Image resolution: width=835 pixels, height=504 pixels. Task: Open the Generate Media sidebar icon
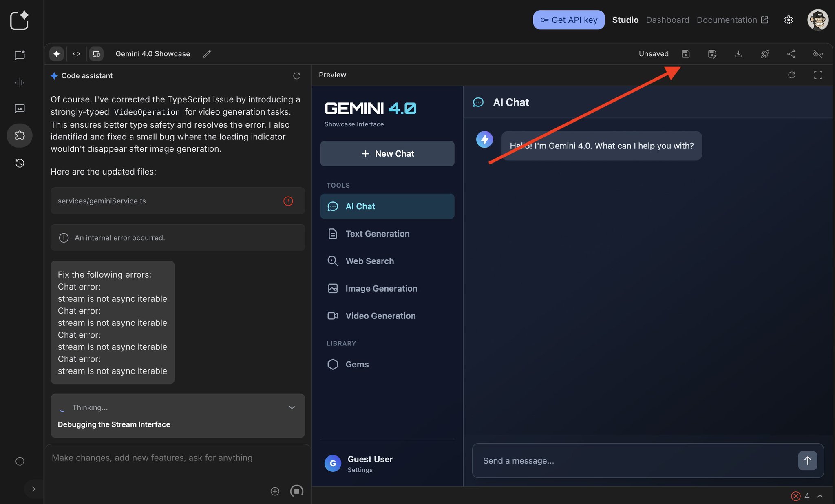click(20, 108)
